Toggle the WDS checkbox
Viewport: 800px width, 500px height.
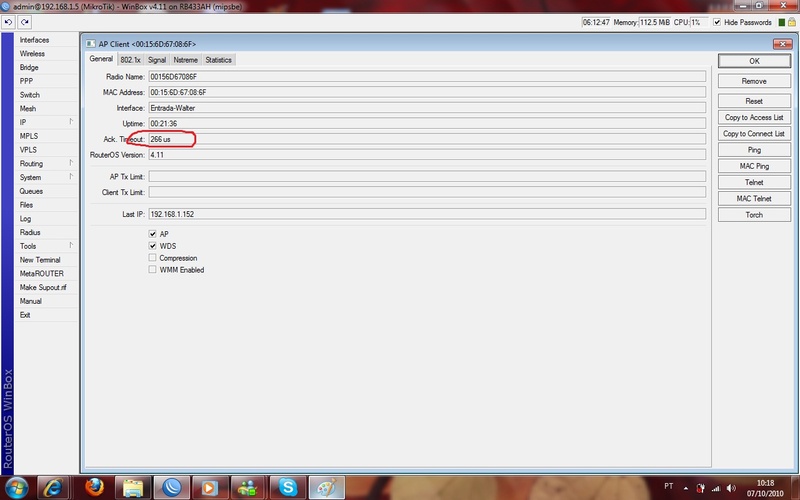152,245
